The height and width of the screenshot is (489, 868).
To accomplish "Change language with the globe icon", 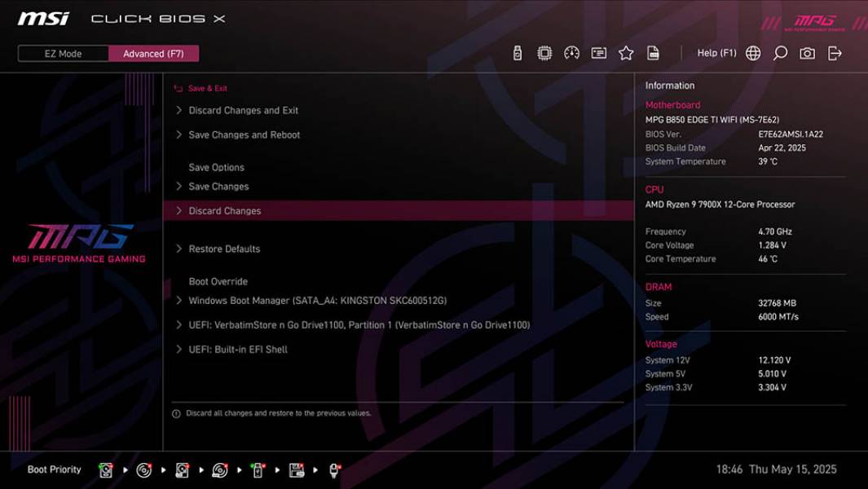I will click(753, 53).
